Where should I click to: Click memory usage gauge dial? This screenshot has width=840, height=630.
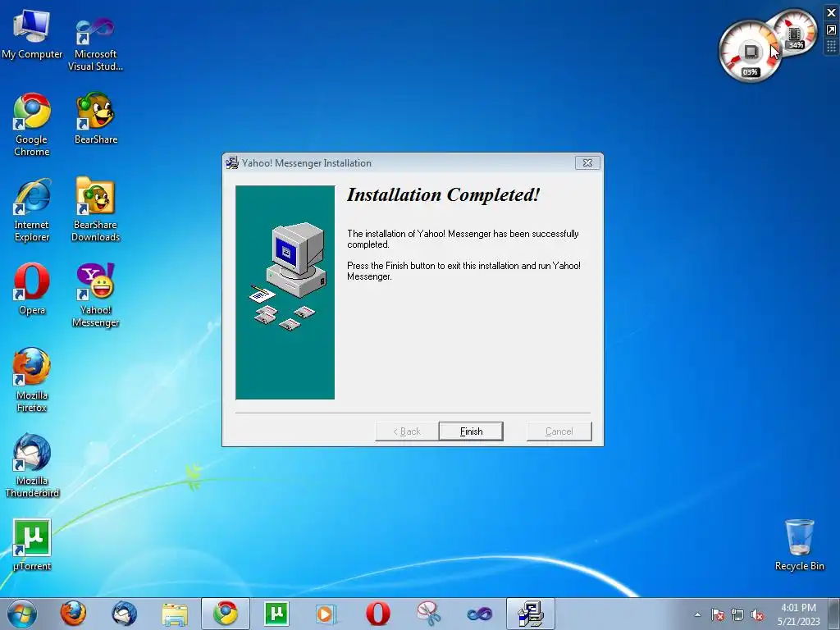pos(797,31)
